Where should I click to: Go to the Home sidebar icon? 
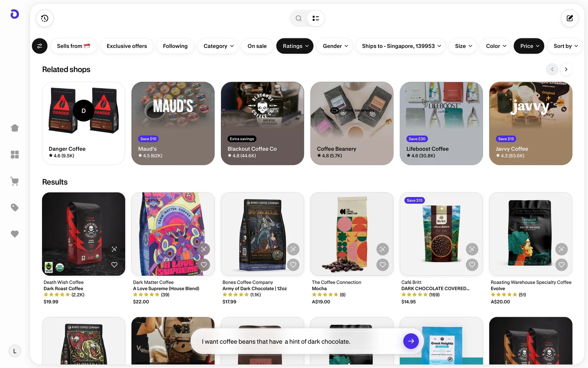coord(15,128)
